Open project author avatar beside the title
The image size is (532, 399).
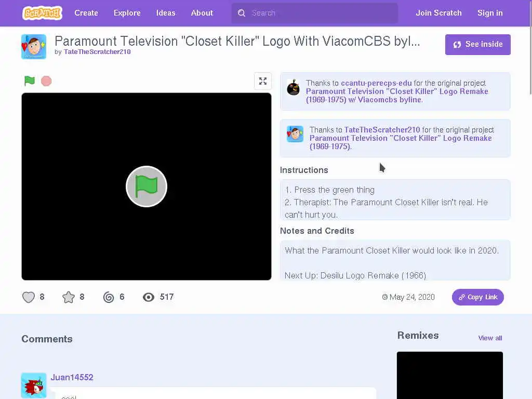[x=34, y=47]
